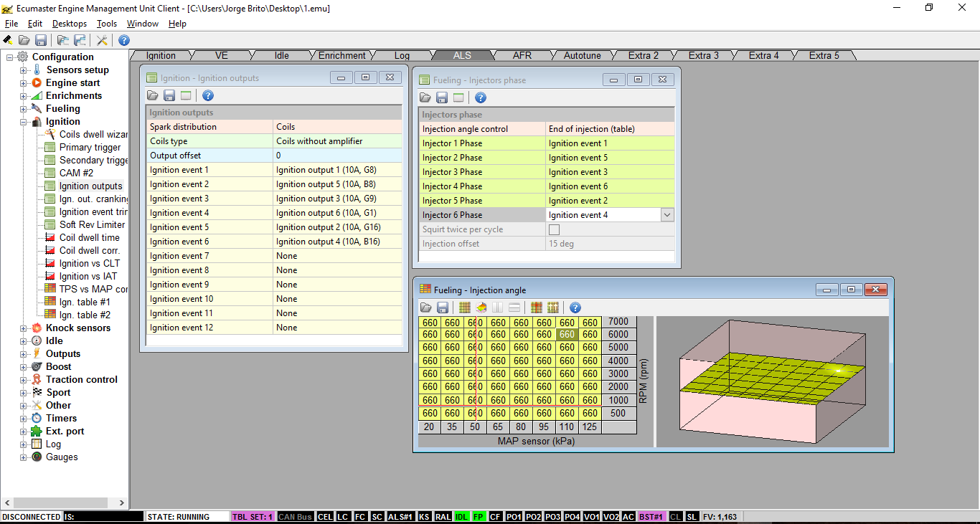This screenshot has height=524, width=980.
Task: Click the help icon in Injection angle window
Action: pos(575,308)
